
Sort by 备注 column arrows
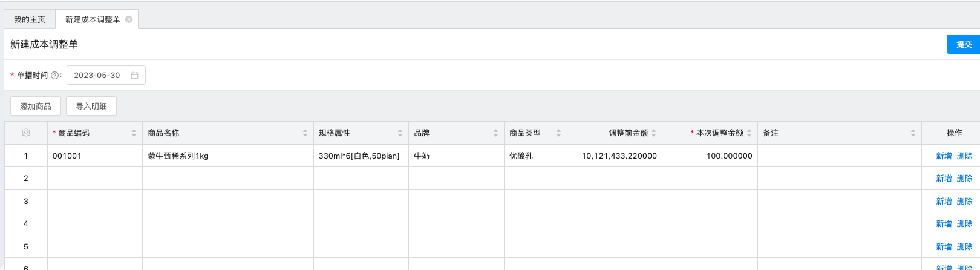point(913,133)
